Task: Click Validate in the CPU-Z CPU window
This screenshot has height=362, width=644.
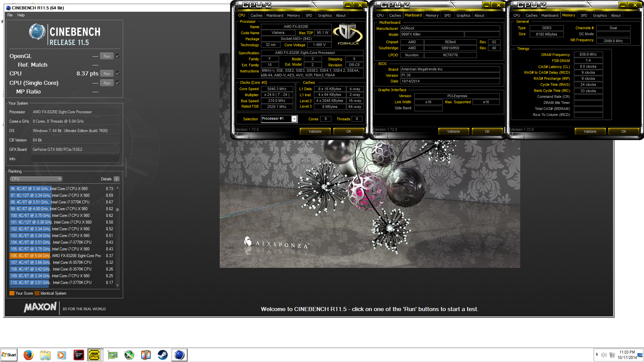Action: (x=315, y=131)
